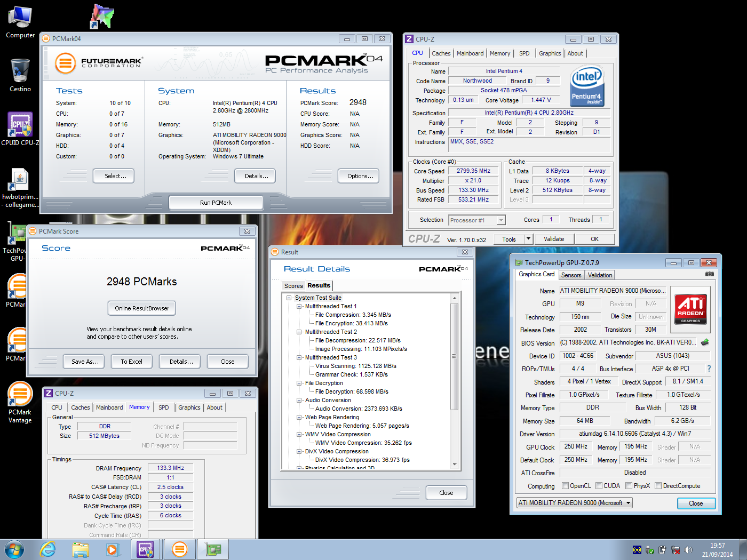Open Windows Media Player taskbar icon
747x560 pixels.
pyautogui.click(x=113, y=549)
